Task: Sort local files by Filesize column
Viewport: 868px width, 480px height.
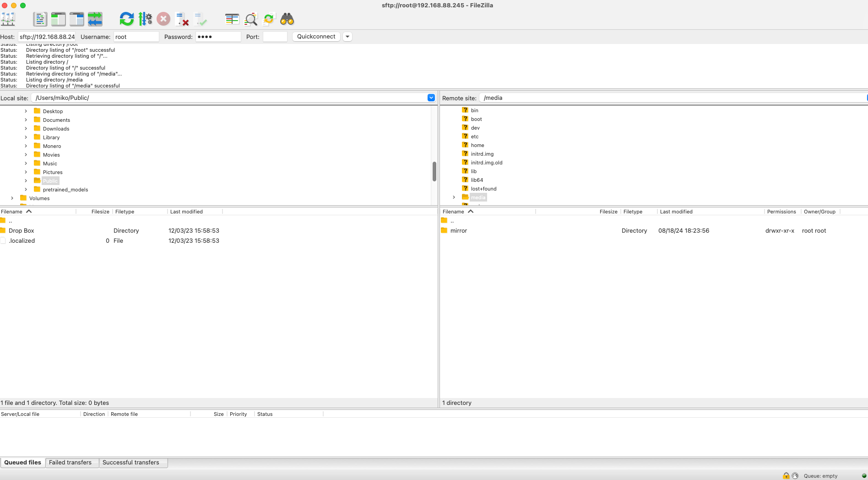Action: 94,212
